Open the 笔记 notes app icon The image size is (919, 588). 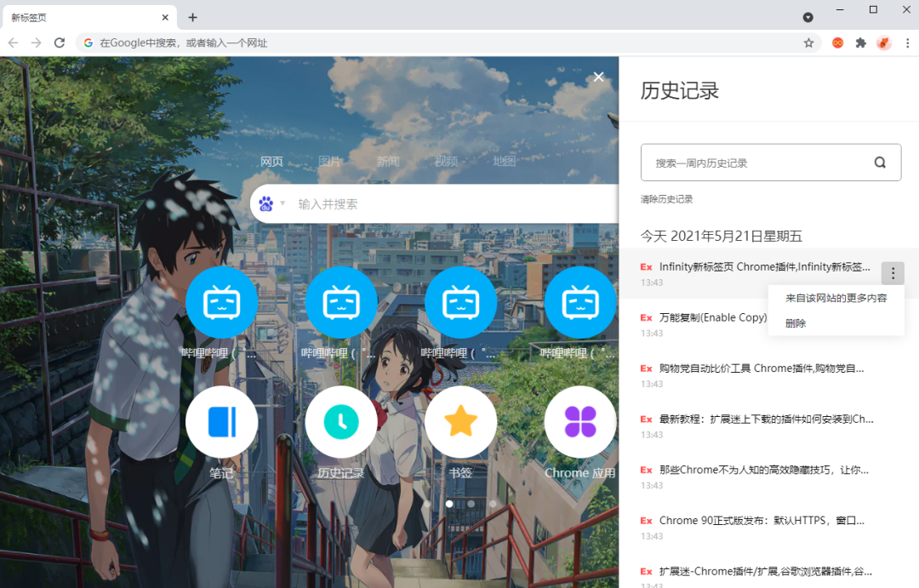coord(221,421)
